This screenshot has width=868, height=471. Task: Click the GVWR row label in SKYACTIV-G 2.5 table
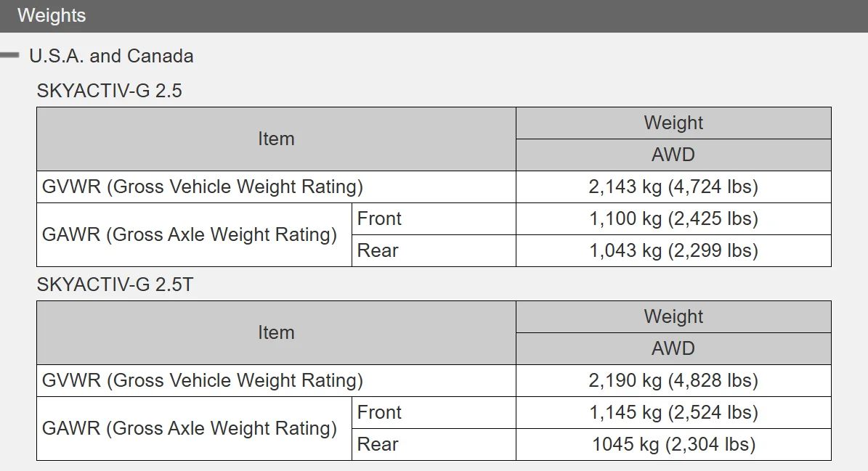pyautogui.click(x=203, y=187)
